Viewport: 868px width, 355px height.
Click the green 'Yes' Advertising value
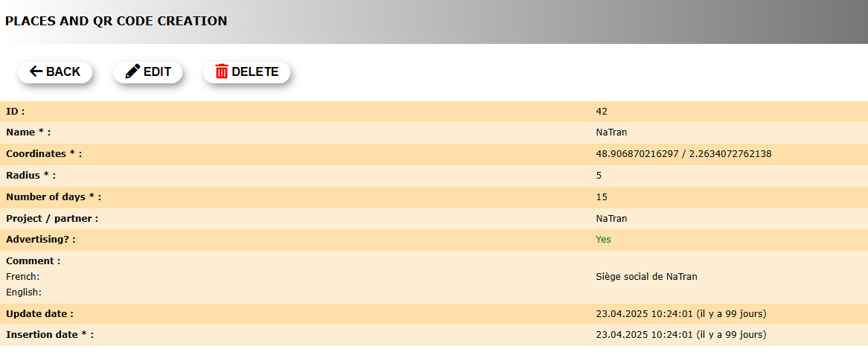pyautogui.click(x=603, y=240)
